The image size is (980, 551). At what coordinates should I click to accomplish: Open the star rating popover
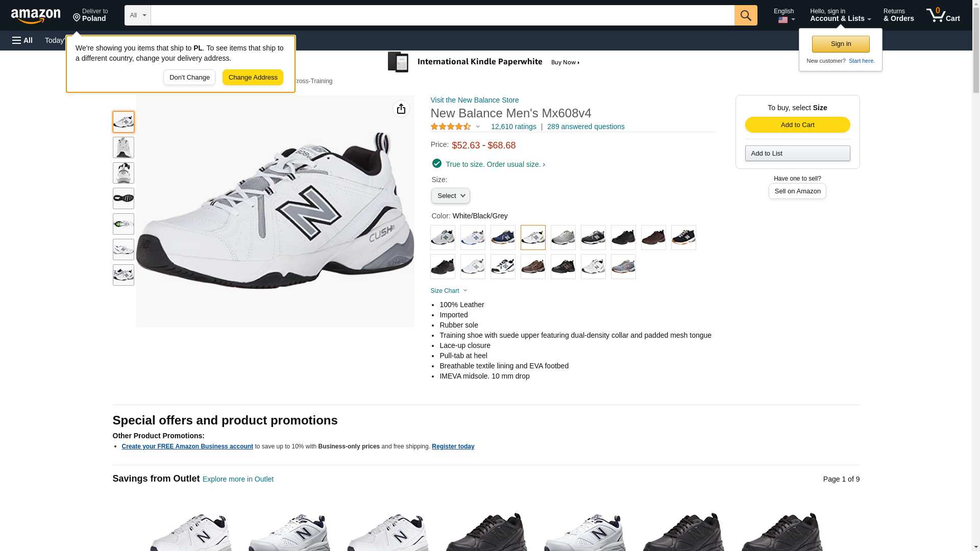pos(455,127)
